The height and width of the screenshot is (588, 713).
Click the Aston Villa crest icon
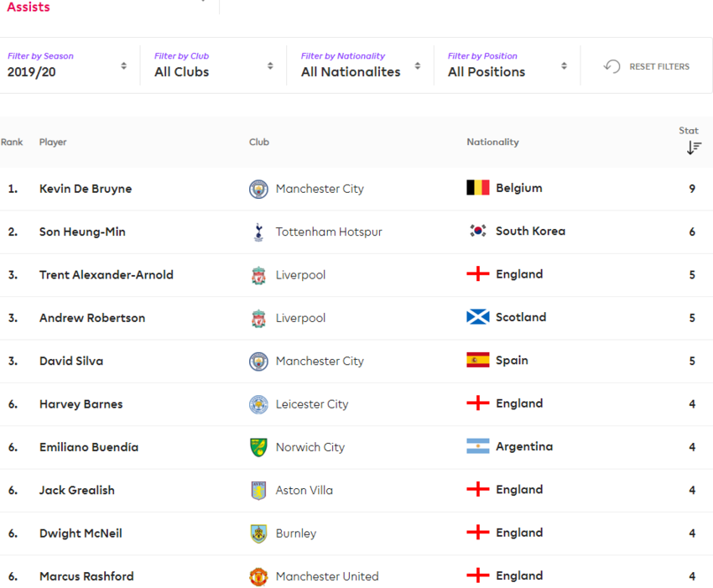tap(258, 490)
